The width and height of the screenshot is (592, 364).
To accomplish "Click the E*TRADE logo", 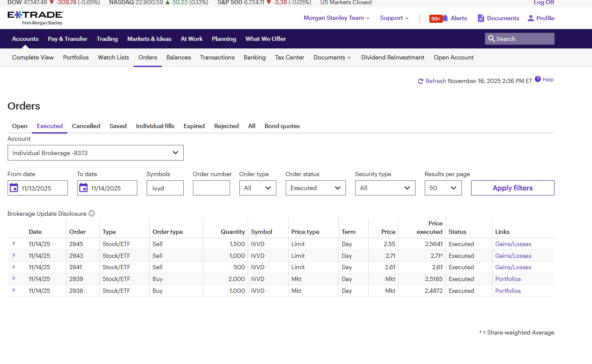I will pyautogui.click(x=35, y=17).
